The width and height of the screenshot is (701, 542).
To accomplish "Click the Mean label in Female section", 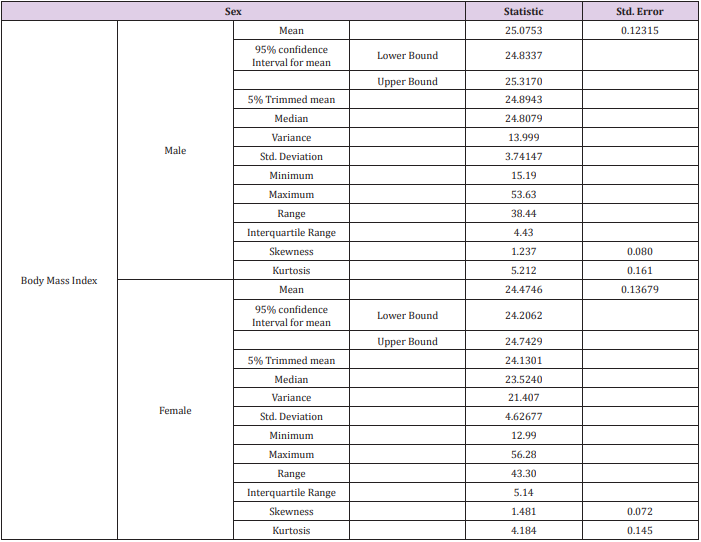I will pyautogui.click(x=291, y=289).
